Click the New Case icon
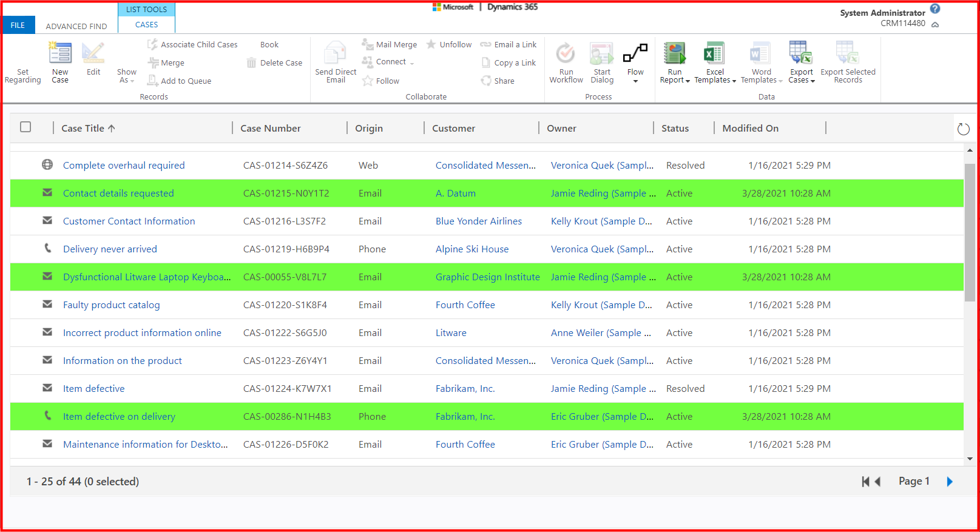 pyautogui.click(x=60, y=53)
